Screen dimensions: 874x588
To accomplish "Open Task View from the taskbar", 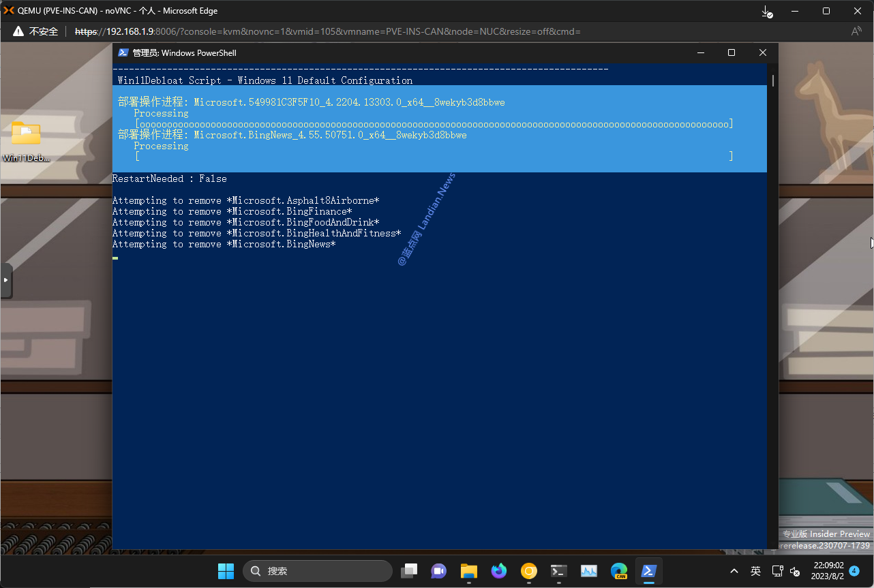I will [409, 571].
